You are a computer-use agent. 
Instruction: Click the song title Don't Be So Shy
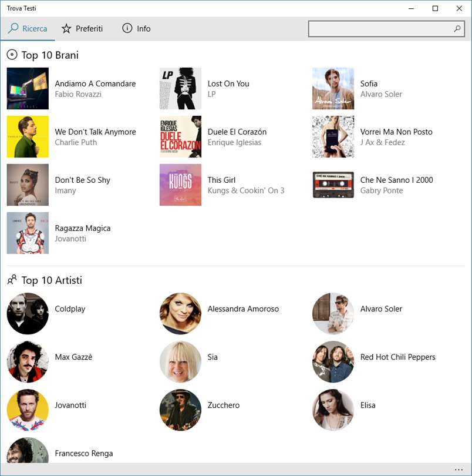[83, 180]
